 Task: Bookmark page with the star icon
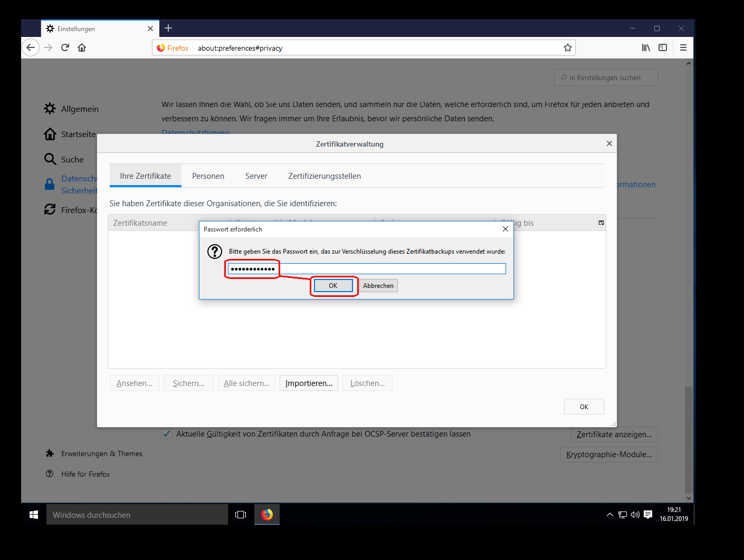pyautogui.click(x=567, y=48)
